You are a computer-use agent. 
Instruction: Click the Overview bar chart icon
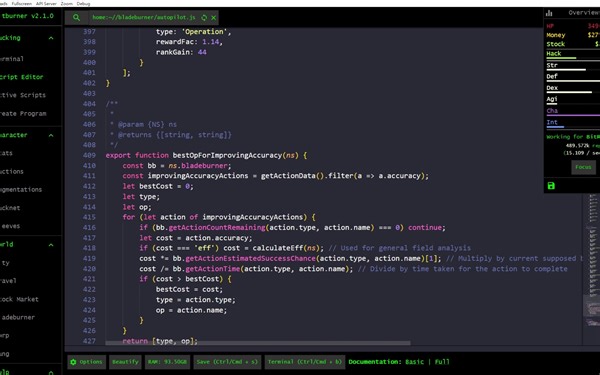tap(549, 13)
